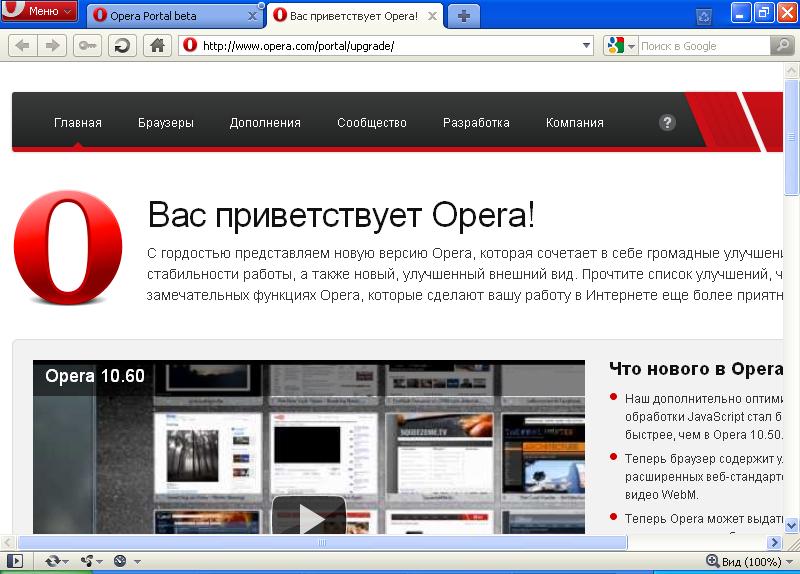Open the closed tabs trash icon
The width and height of the screenshot is (800, 574).
coord(704,17)
